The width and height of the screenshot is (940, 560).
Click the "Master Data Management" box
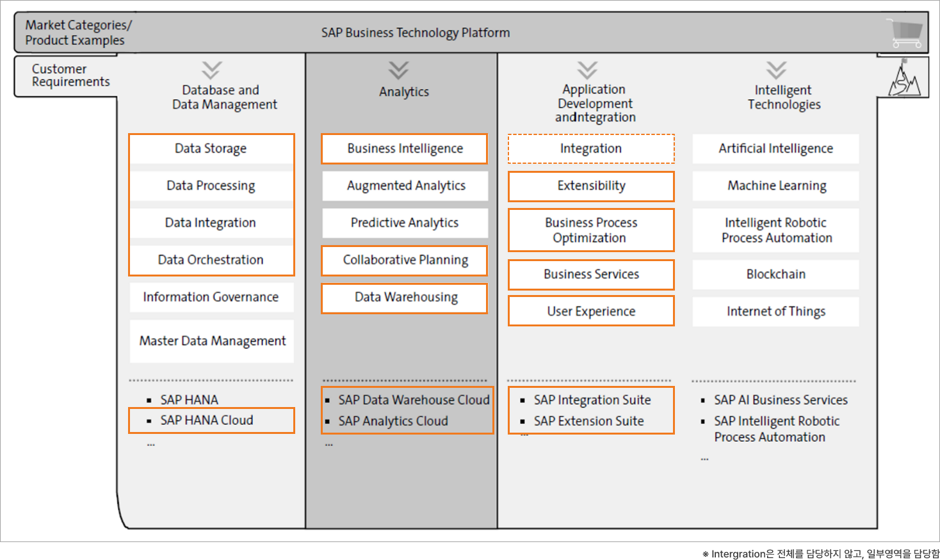point(212,341)
